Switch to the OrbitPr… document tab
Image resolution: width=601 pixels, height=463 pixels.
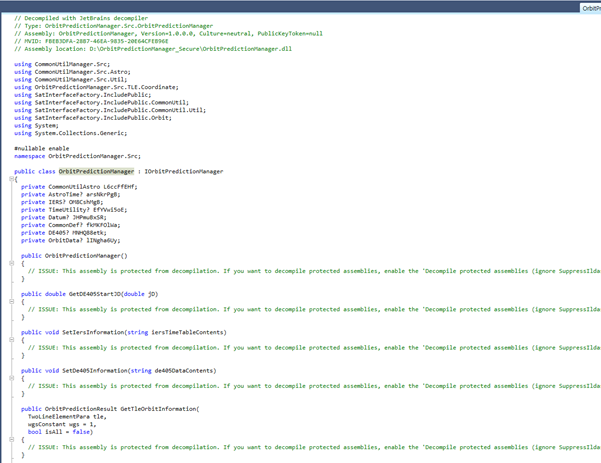click(591, 8)
